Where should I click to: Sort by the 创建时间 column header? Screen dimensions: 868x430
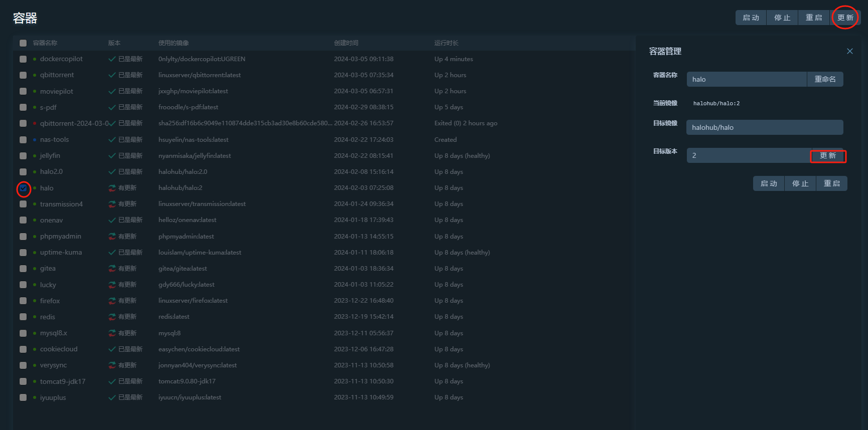[x=346, y=43]
